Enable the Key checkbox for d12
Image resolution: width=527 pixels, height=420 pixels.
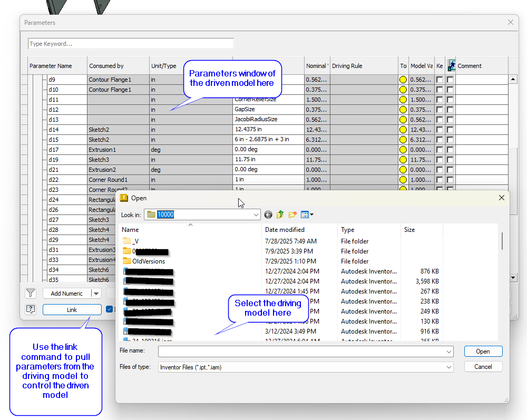440,110
